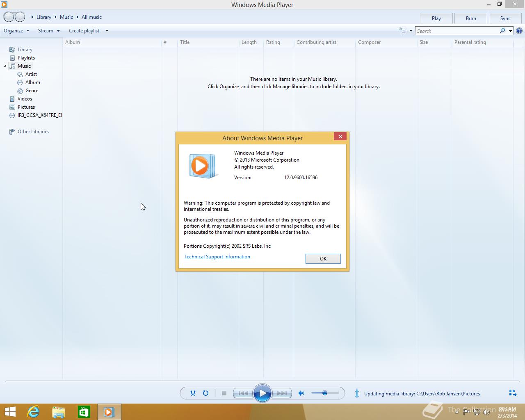Mute audio with the speaker icon
Screen dimensions: 525x420
[301, 393]
